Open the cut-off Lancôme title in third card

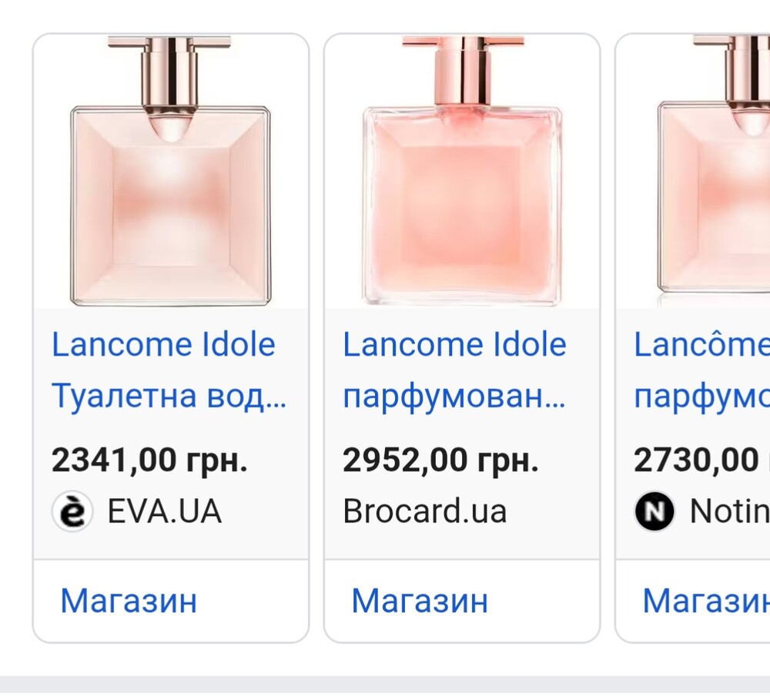pos(701,345)
